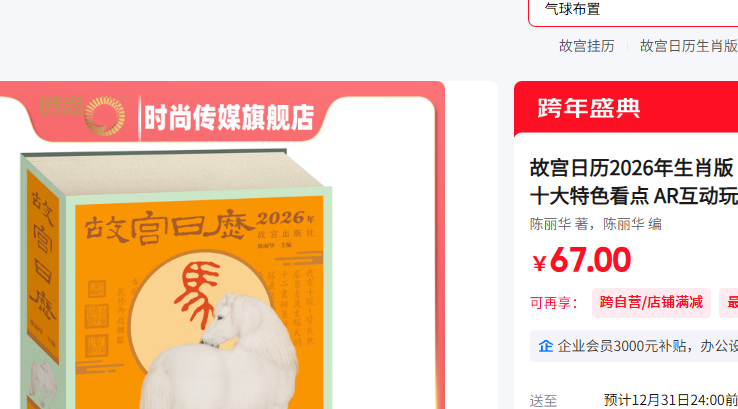Click the red 马 character on cover
Image resolution: width=738 pixels, height=409 pixels.
coord(198,295)
